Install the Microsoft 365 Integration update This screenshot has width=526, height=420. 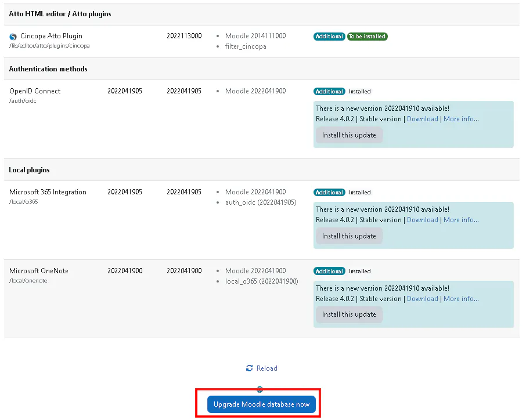coord(349,236)
